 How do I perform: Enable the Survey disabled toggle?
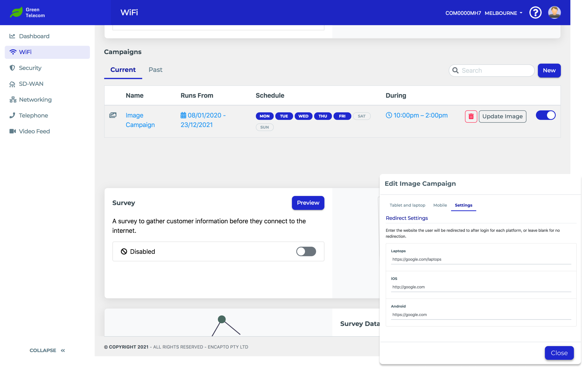pos(306,251)
